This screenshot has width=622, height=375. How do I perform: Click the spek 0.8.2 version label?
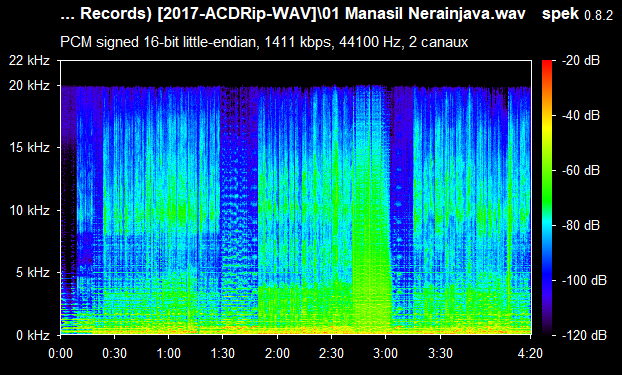click(577, 14)
